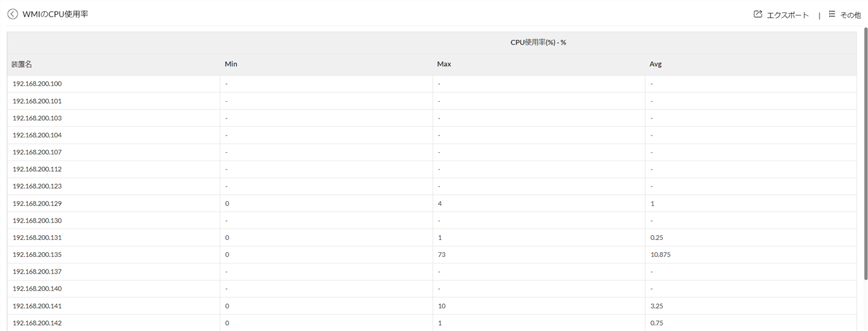Screen dimensions: 868x331
Task: Click the Avg value 10.875 cell
Action: pos(660,255)
